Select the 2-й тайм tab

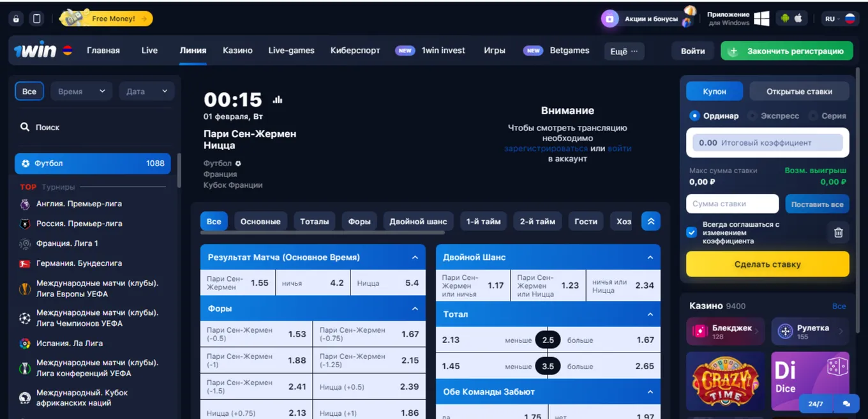(x=537, y=222)
